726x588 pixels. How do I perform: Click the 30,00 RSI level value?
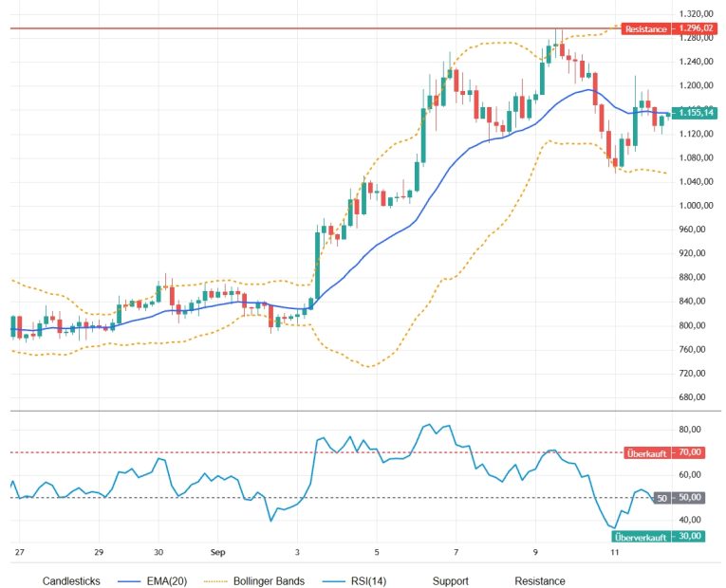coord(689,536)
